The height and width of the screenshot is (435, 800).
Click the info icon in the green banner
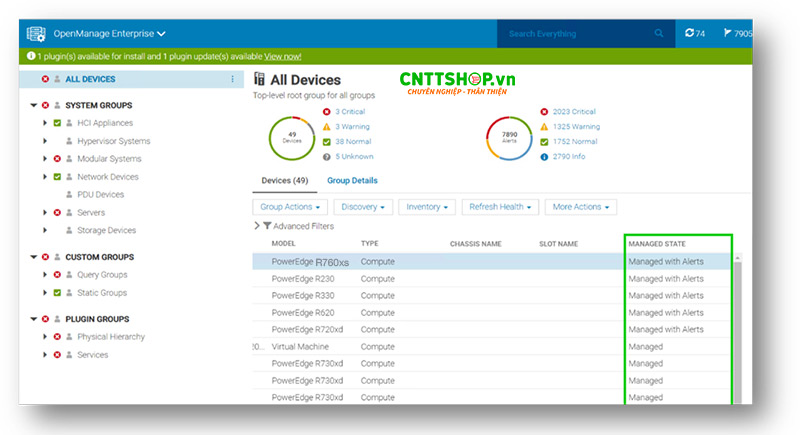pos(31,56)
